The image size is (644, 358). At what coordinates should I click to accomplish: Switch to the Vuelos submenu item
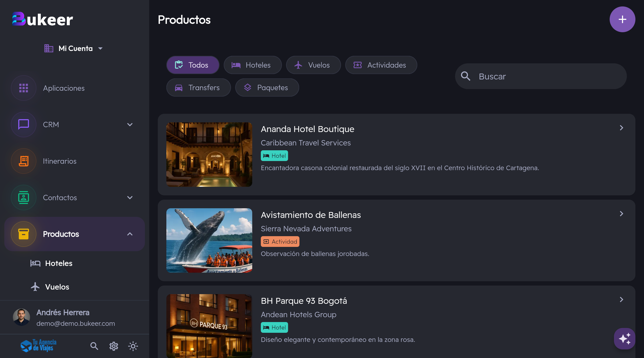[57, 287]
